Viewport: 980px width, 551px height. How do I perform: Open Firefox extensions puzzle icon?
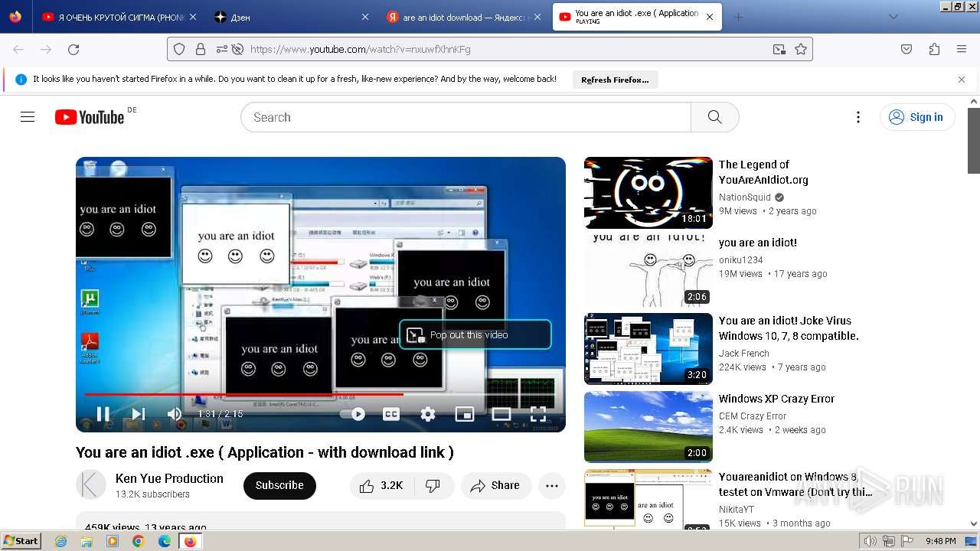point(934,49)
